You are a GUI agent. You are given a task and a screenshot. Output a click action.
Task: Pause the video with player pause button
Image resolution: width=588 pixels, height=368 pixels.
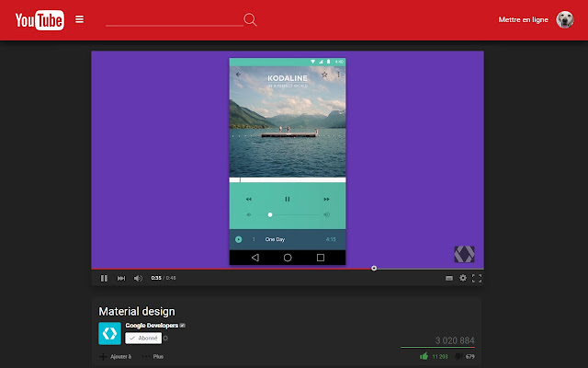(104, 278)
